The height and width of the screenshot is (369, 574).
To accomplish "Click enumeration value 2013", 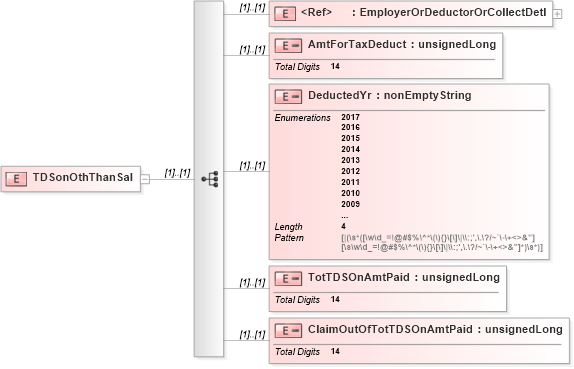I will 350,160.
